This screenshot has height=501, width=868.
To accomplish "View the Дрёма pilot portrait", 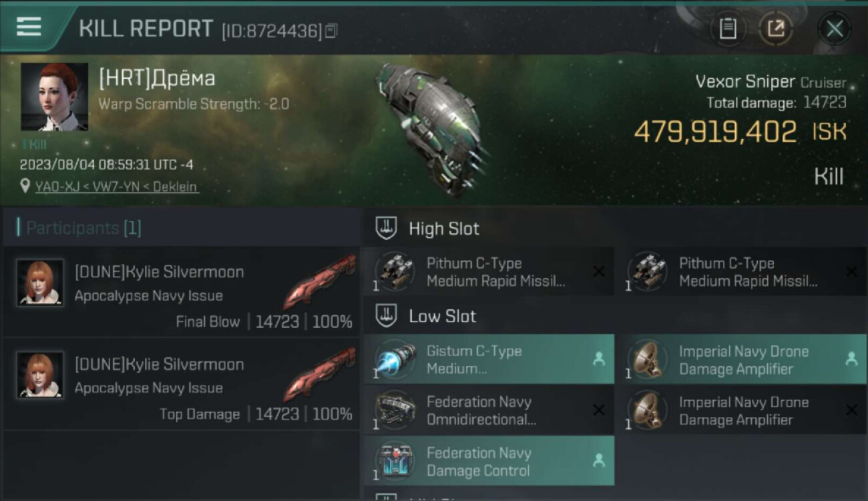I will tap(54, 97).
